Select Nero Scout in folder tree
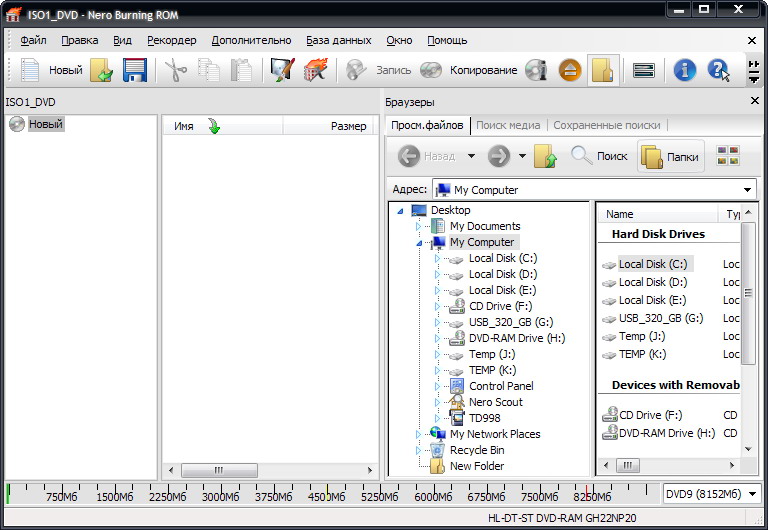Viewport: 768px width, 530px height. (496, 402)
